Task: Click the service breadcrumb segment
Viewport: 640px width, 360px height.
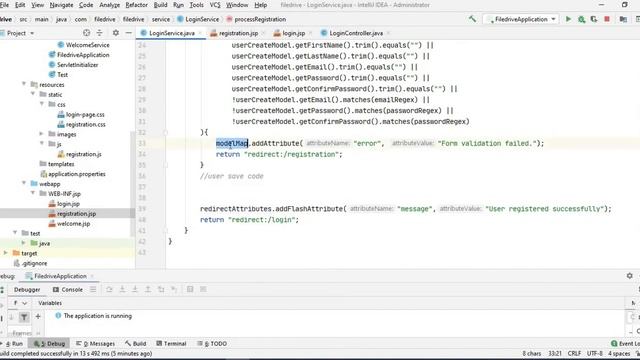Action: point(160,19)
